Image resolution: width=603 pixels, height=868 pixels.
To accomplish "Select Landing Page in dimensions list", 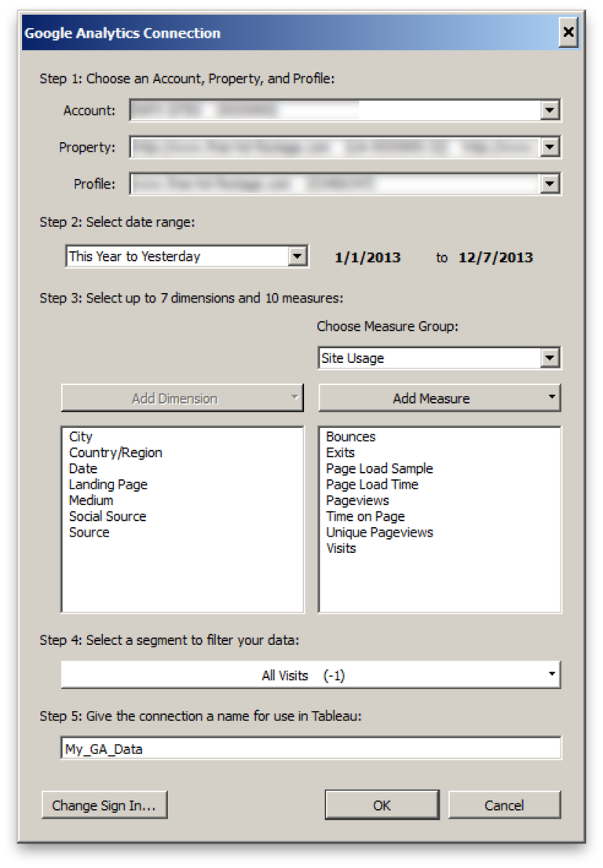I will pyautogui.click(x=108, y=485).
